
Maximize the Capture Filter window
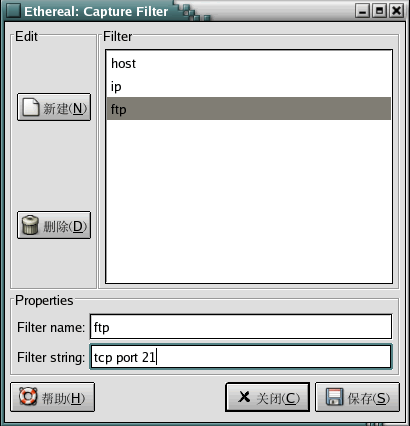379,11
